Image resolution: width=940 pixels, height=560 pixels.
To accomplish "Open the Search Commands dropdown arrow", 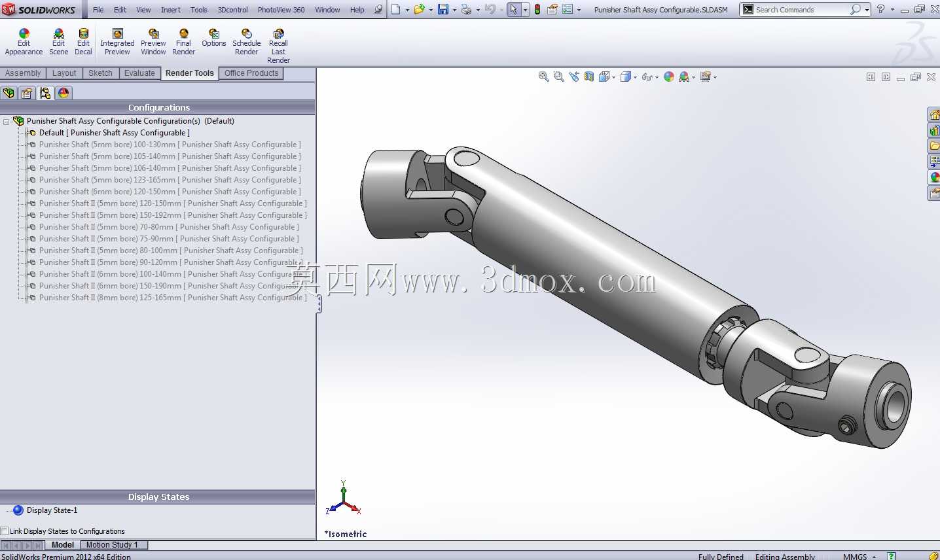I will [867, 10].
